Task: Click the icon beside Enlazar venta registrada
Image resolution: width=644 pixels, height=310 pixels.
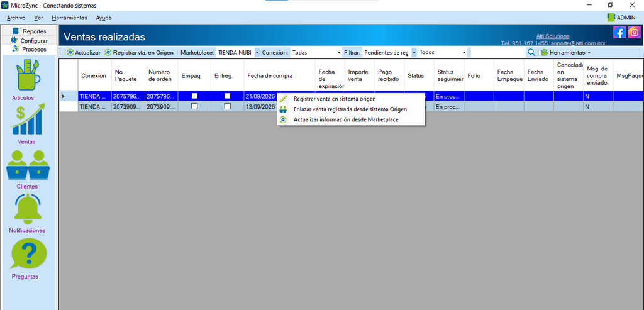Action: point(283,109)
